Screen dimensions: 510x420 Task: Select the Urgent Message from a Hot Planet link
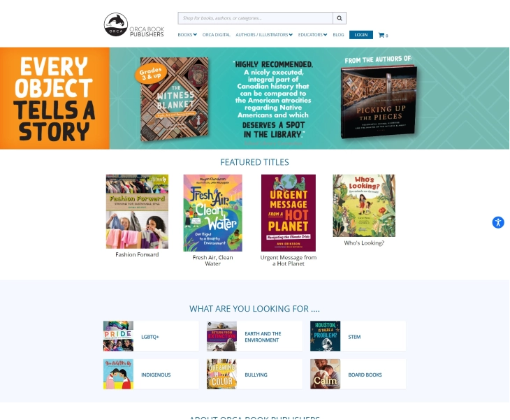(288, 261)
